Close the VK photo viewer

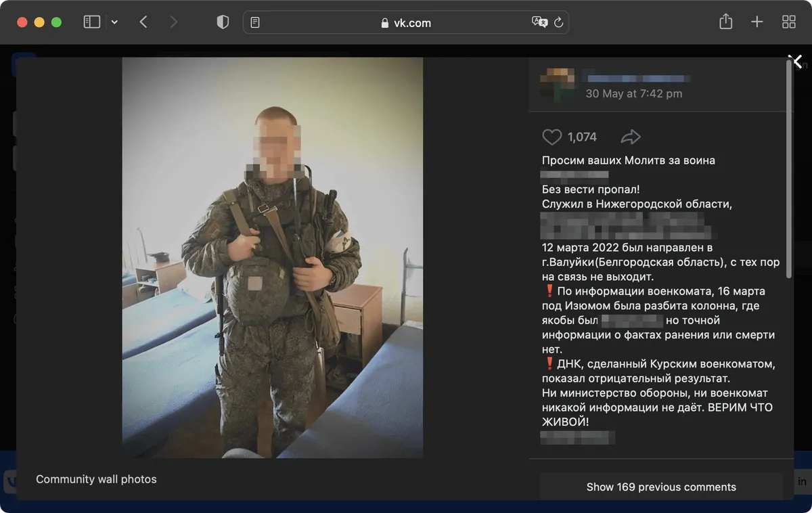point(797,62)
